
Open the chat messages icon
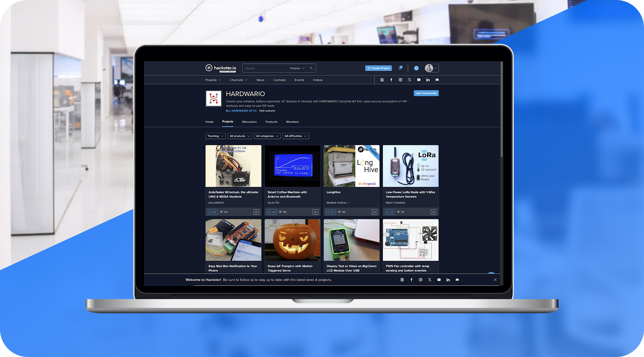coord(416,68)
